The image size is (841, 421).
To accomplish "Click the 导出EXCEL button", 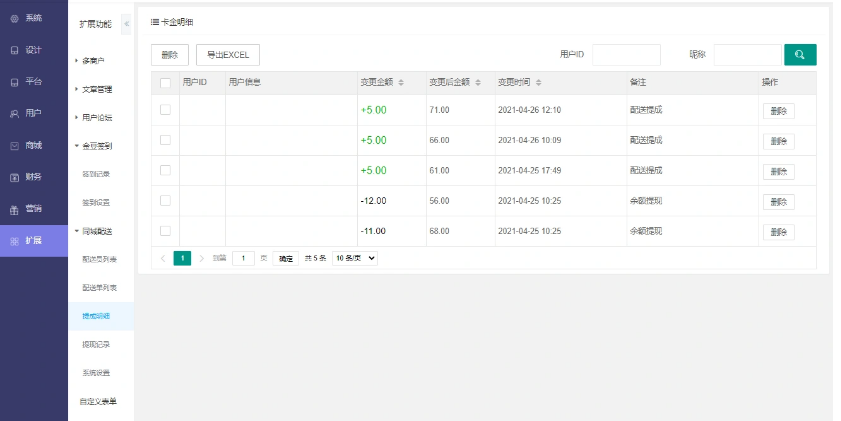I will pyautogui.click(x=228, y=55).
